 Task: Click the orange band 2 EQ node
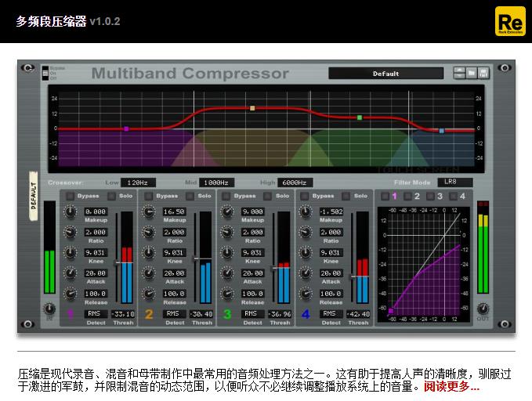[x=252, y=108]
